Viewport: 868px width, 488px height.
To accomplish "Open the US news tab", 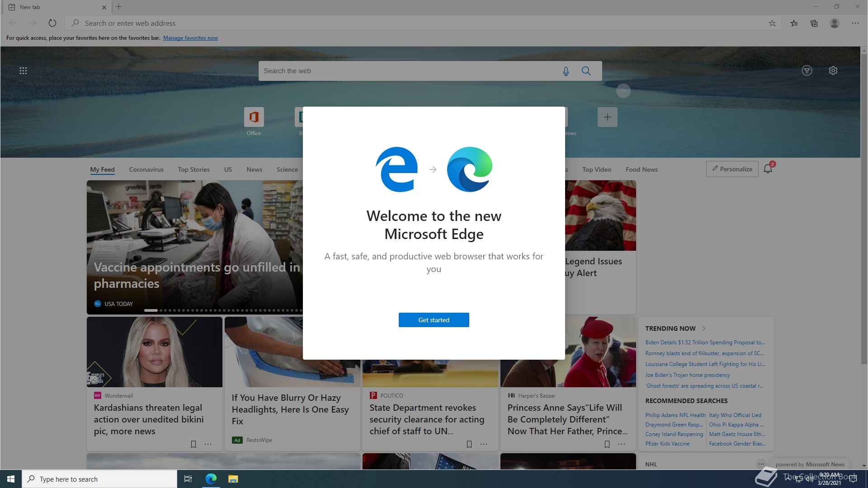I will pyautogui.click(x=228, y=169).
